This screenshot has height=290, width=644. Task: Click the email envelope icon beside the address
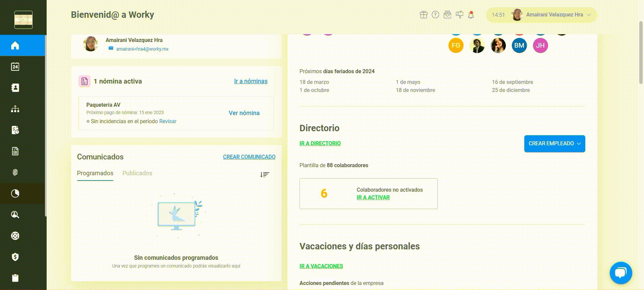click(111, 48)
